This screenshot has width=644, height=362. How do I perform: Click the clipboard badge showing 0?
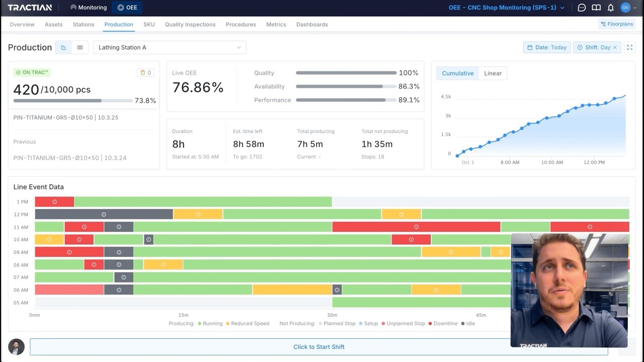(145, 72)
